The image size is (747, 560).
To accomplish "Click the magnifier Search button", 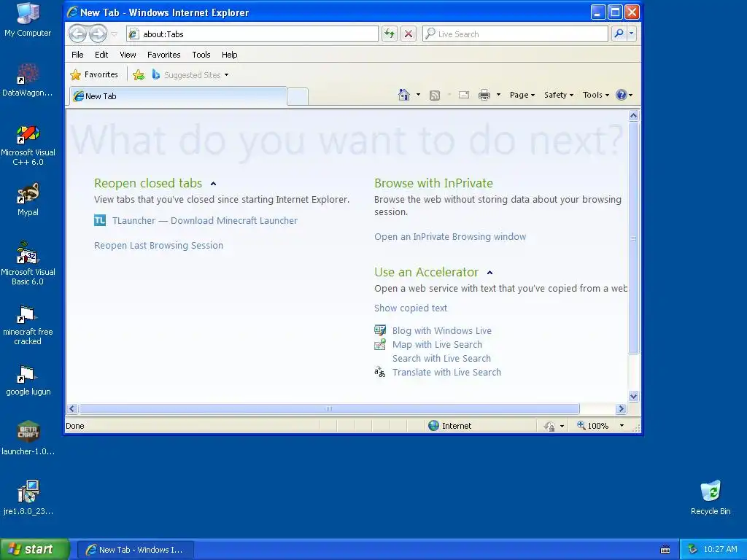I will (x=619, y=34).
